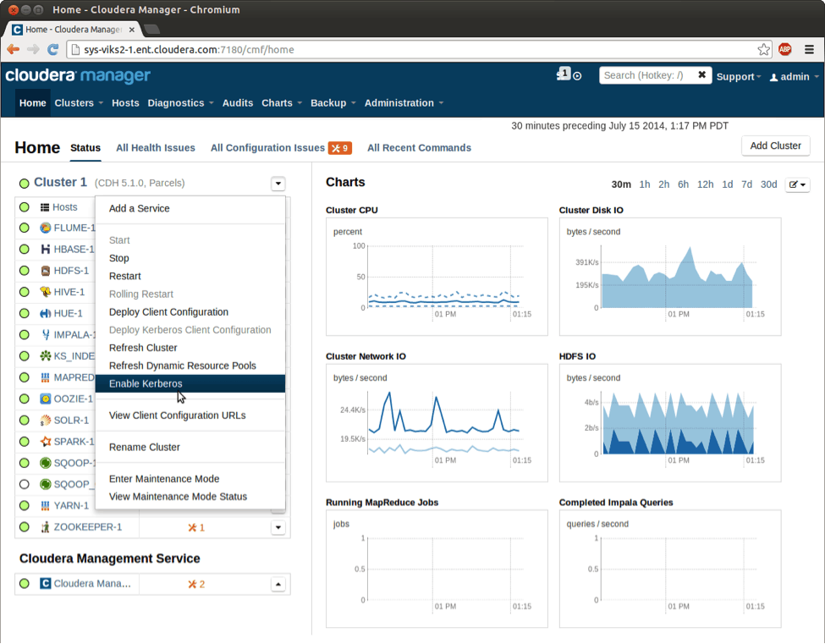Click the browser reload icon

click(53, 50)
